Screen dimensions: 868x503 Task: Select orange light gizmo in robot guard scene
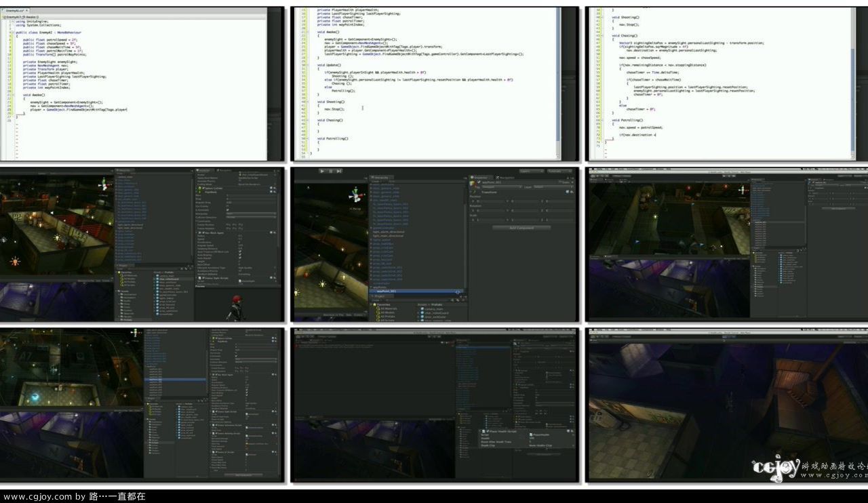pyautogui.click(x=14, y=260)
